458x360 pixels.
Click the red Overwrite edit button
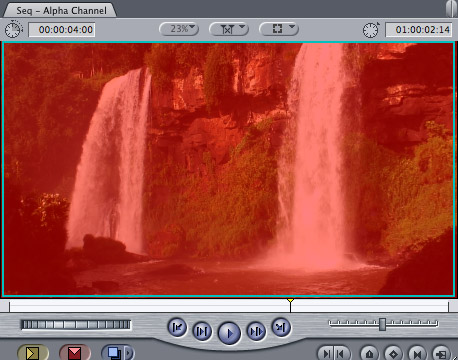[75, 353]
